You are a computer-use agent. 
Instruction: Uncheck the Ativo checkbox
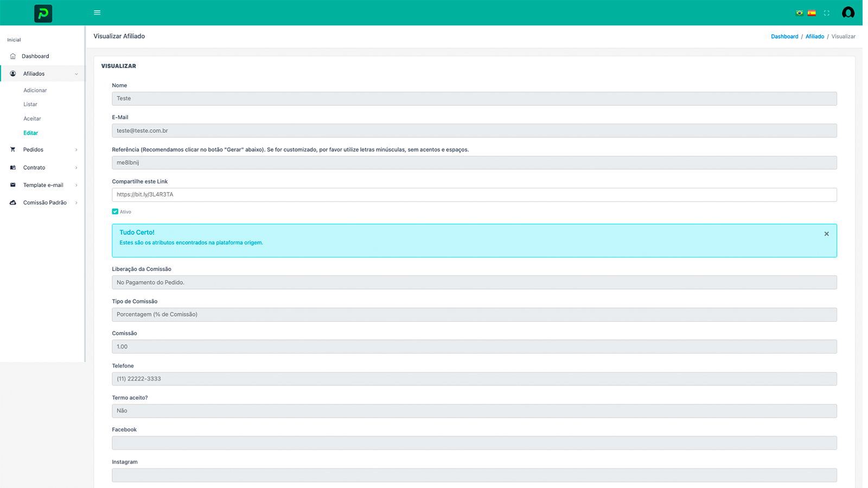click(x=115, y=211)
